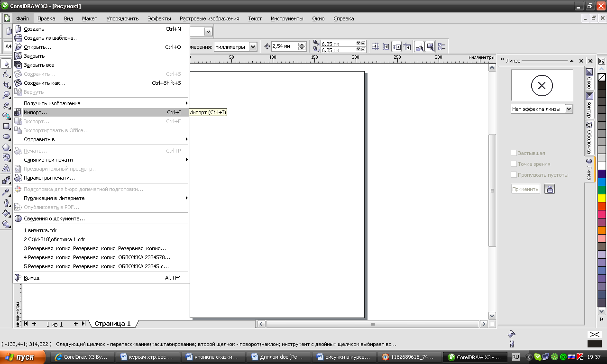Switch to the Контур docker tab

pyautogui.click(x=589, y=105)
